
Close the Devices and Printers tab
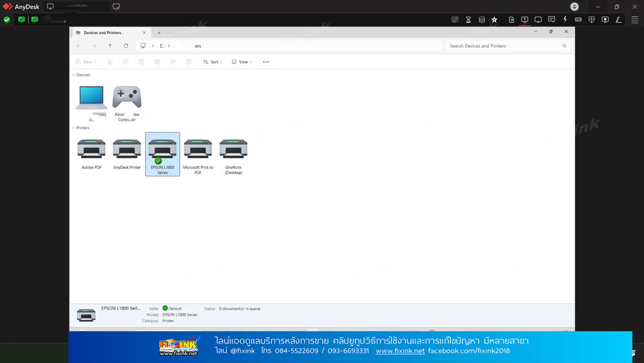coord(144,33)
